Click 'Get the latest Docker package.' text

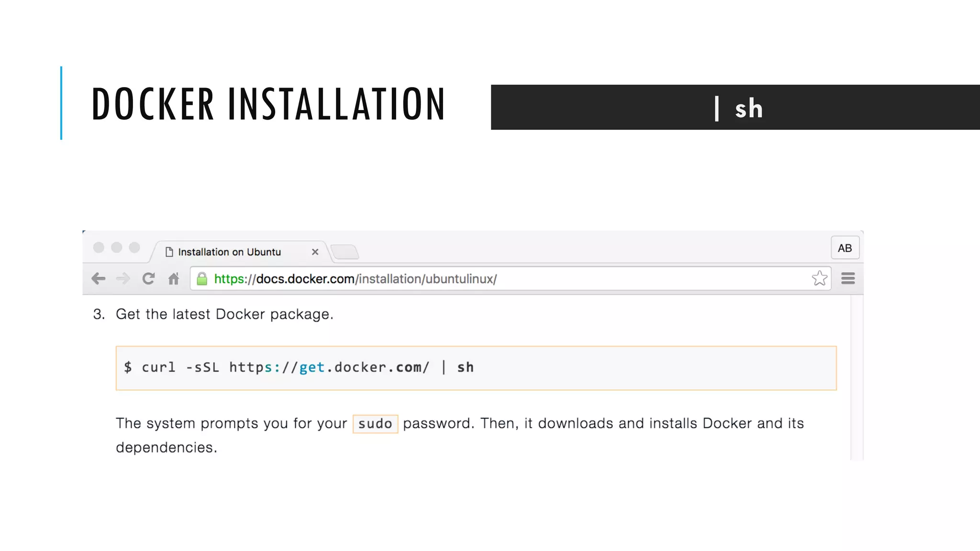224,314
